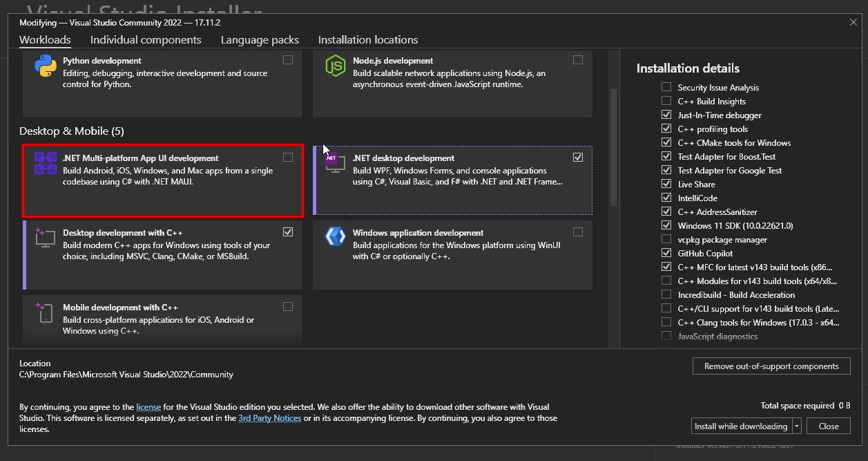868x461 pixels.
Task: Check Mobile development with C++ checkbox
Action: [288, 307]
